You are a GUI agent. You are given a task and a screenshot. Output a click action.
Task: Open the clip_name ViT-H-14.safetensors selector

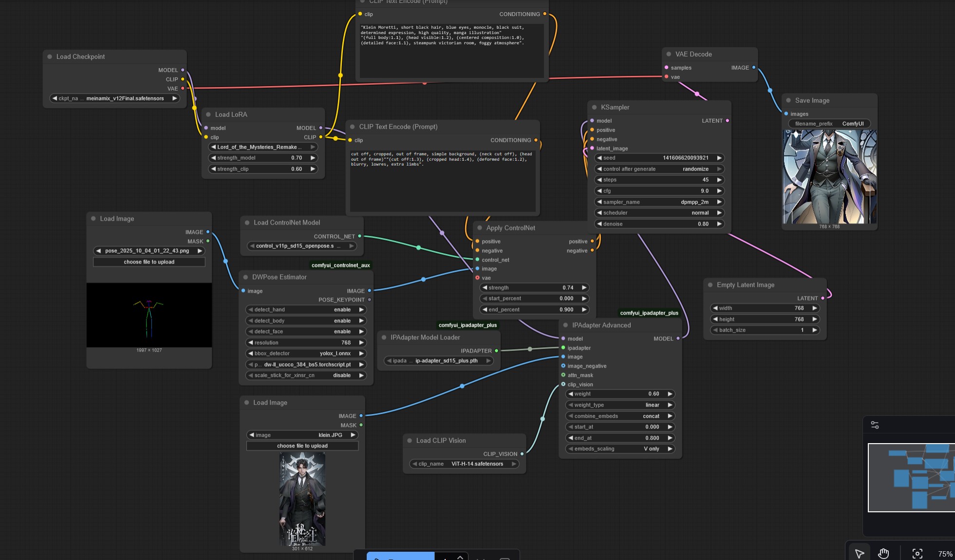[x=464, y=464]
